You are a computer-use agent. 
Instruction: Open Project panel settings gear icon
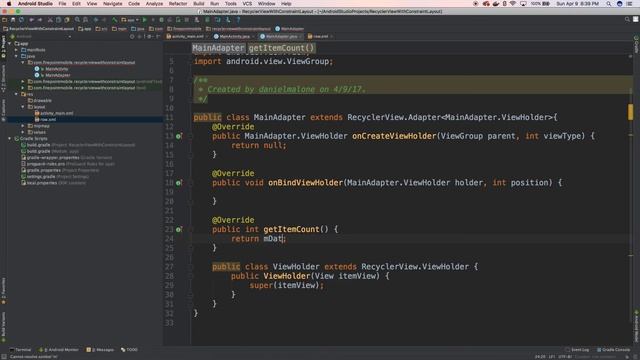[149, 37]
